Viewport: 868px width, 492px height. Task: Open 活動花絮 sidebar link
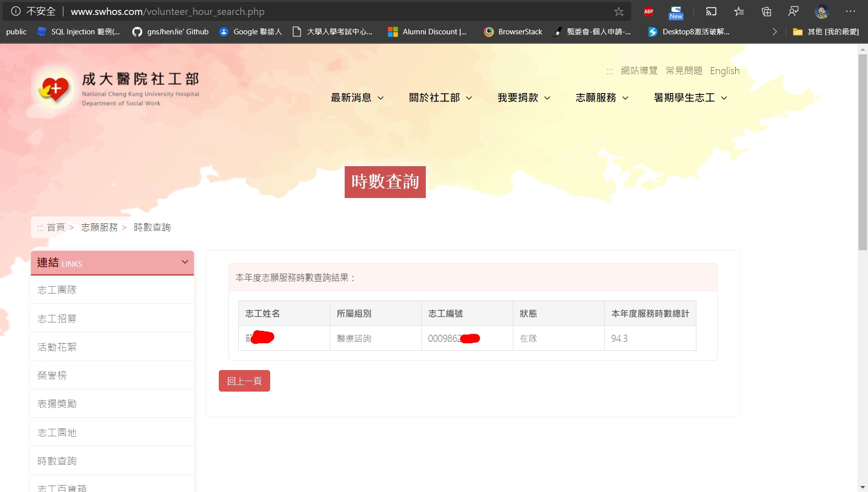[x=112, y=347]
